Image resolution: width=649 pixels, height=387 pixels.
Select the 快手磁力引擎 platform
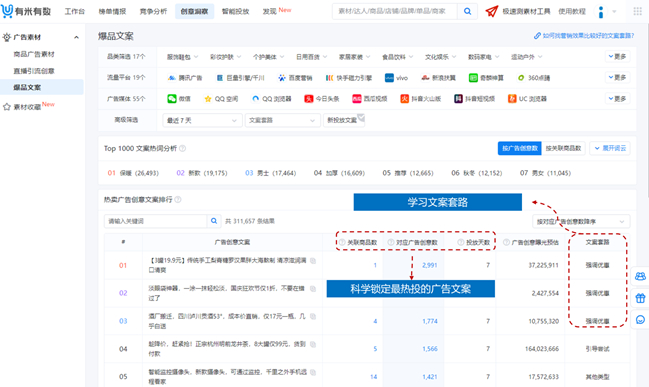click(x=349, y=78)
